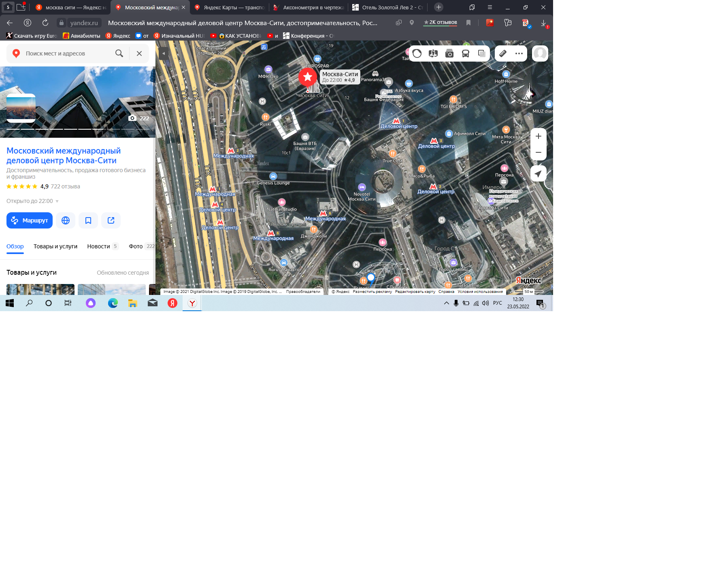Viewport: 728px width, 583px height.
Task: Switch to the Фото tab
Action: 141,246
